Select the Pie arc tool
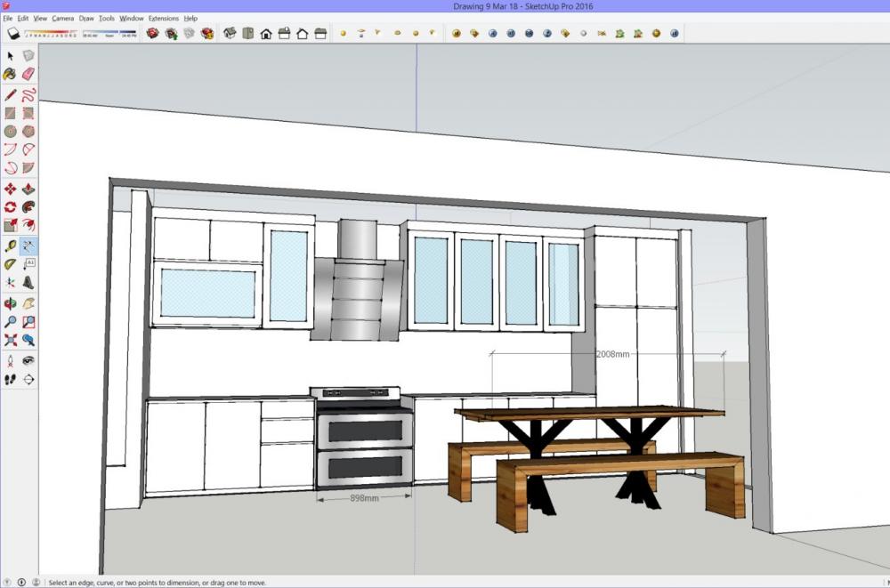The width and height of the screenshot is (890, 588). (28, 168)
